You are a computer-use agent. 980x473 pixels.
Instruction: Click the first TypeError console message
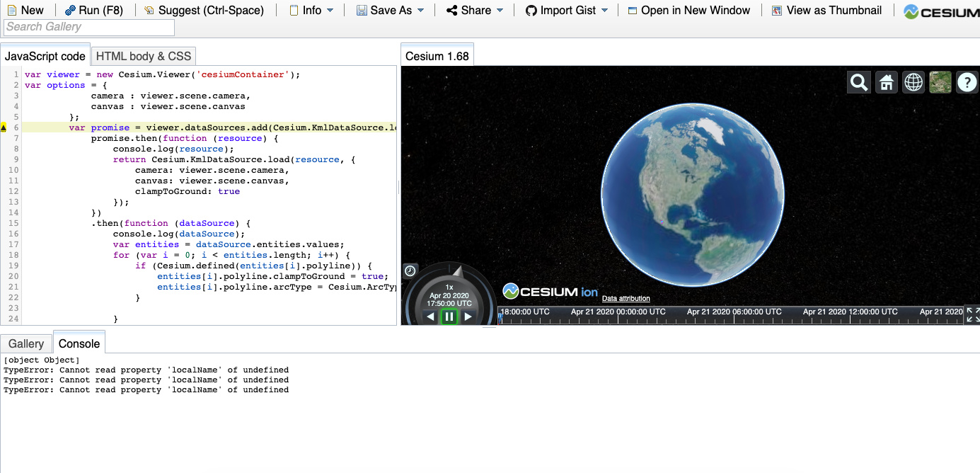click(x=146, y=370)
